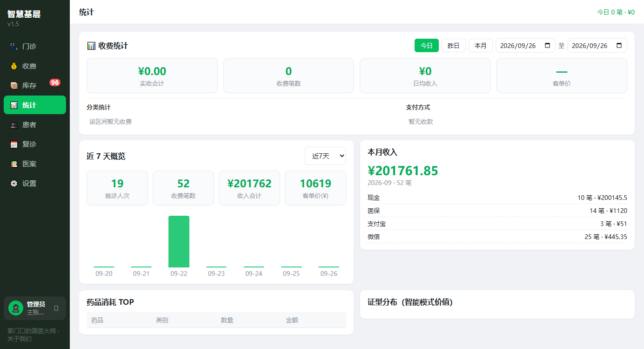
Task: Click the box icon for 库存
Action: 14,86
